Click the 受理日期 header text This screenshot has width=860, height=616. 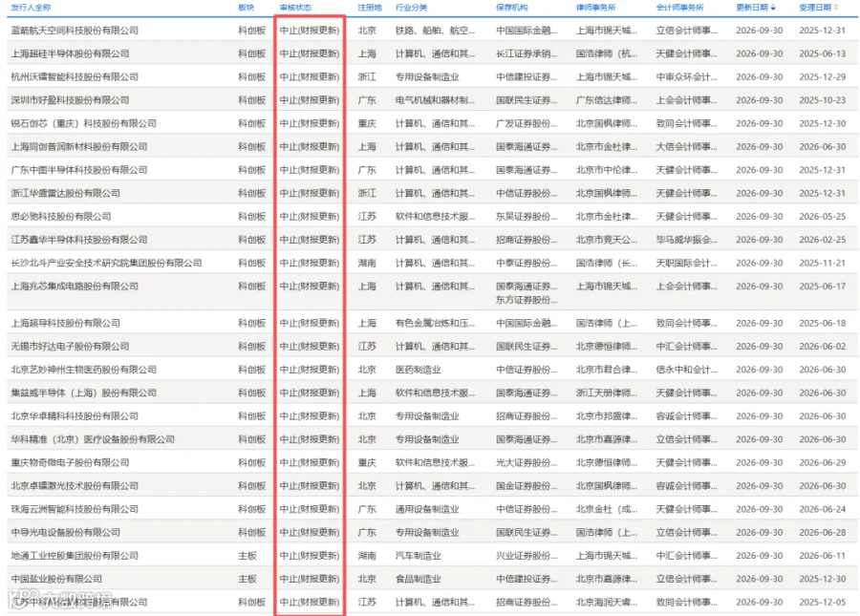[x=815, y=8]
